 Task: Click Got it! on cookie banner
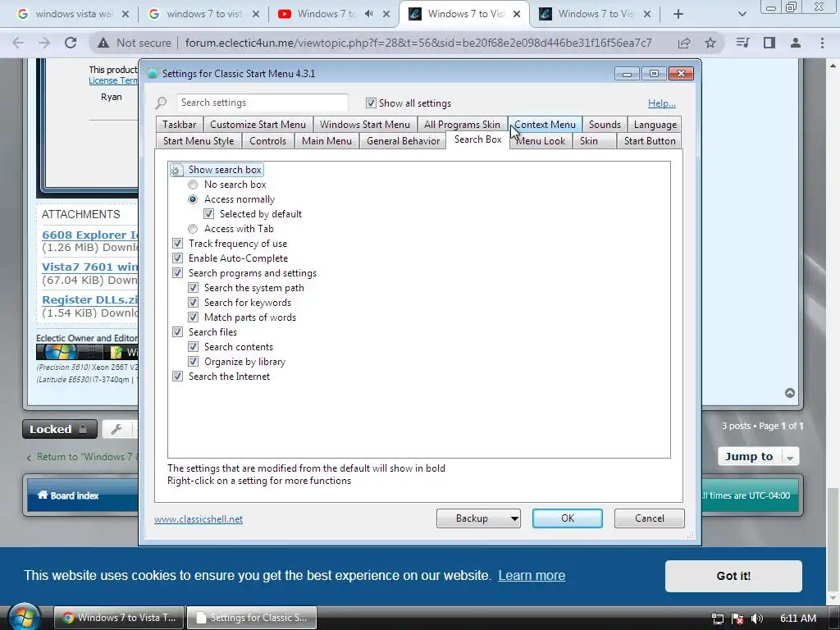click(x=733, y=576)
